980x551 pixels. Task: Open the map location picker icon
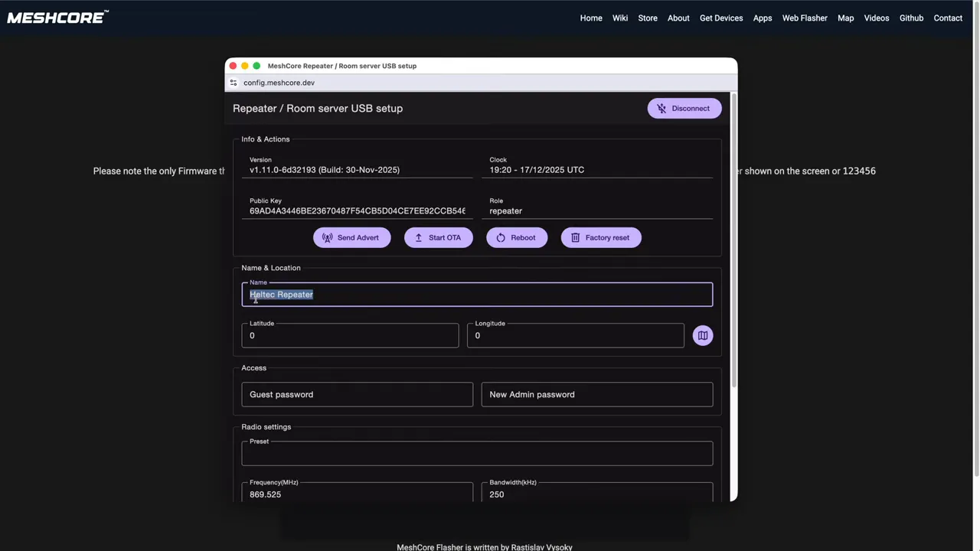coord(702,335)
